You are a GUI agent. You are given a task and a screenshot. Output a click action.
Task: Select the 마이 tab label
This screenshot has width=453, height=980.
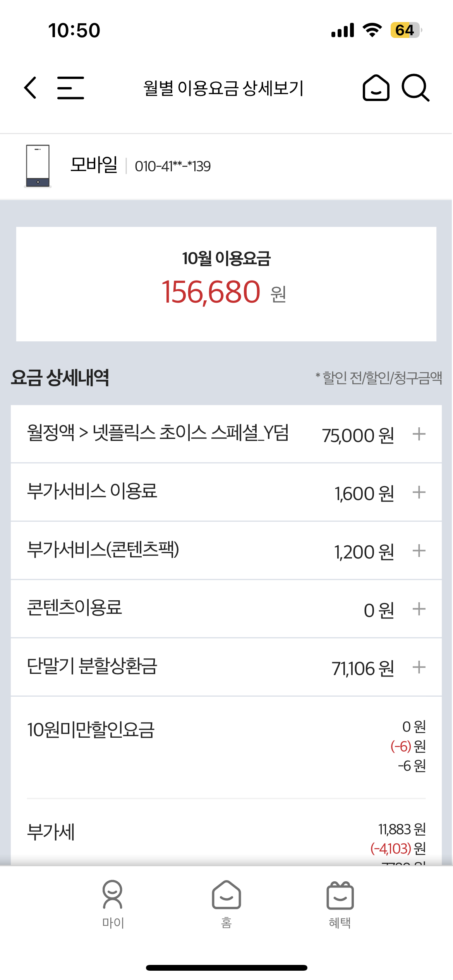(x=113, y=923)
